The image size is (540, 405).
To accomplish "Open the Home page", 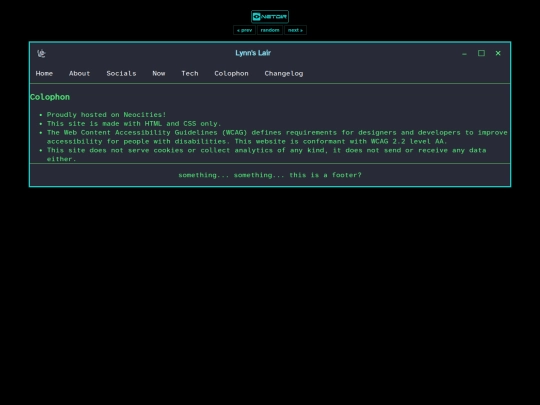I will click(x=44, y=73).
